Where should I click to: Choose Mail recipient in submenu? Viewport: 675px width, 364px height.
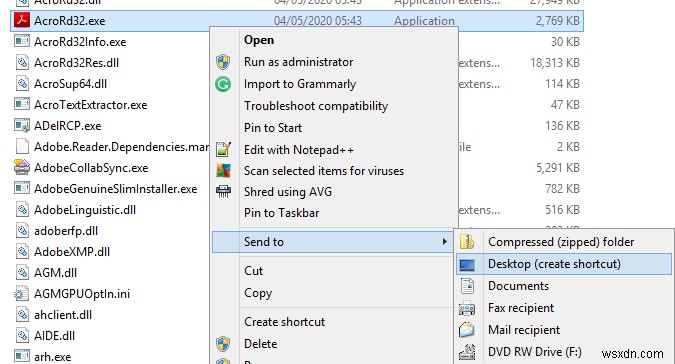click(x=524, y=330)
